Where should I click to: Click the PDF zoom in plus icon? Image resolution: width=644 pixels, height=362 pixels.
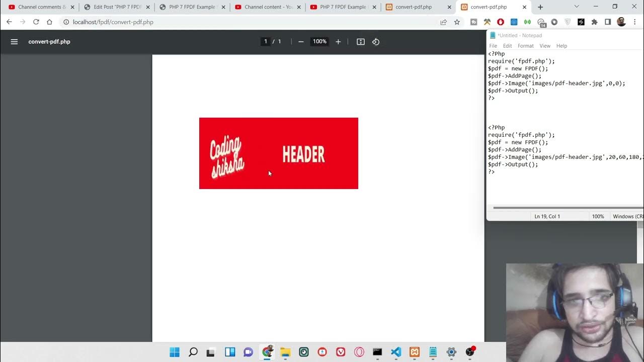tap(338, 42)
